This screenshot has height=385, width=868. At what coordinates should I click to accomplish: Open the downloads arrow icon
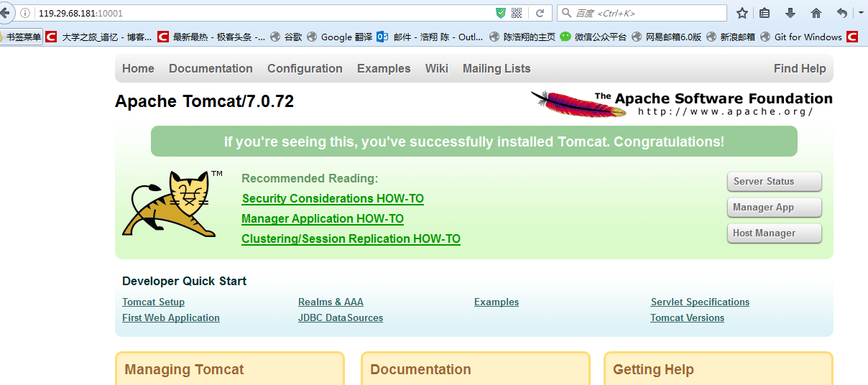790,13
